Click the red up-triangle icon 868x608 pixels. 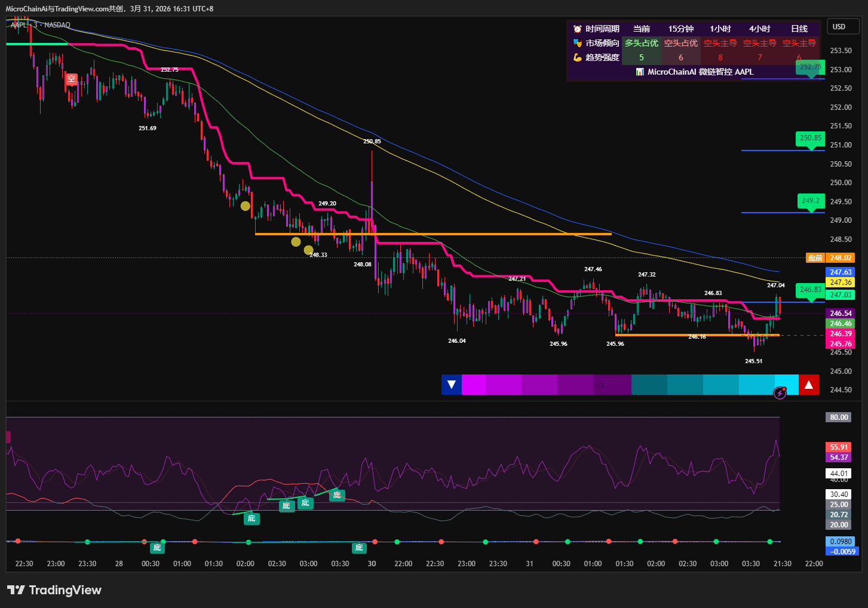809,385
